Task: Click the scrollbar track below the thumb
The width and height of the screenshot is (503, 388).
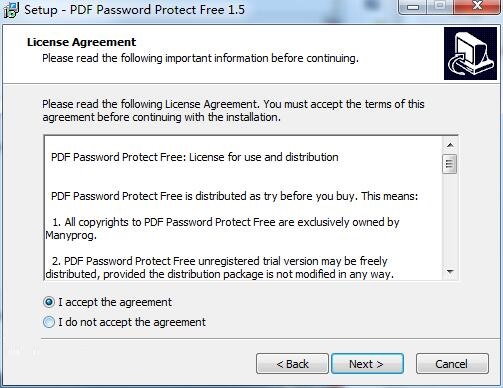Action: [x=450, y=219]
